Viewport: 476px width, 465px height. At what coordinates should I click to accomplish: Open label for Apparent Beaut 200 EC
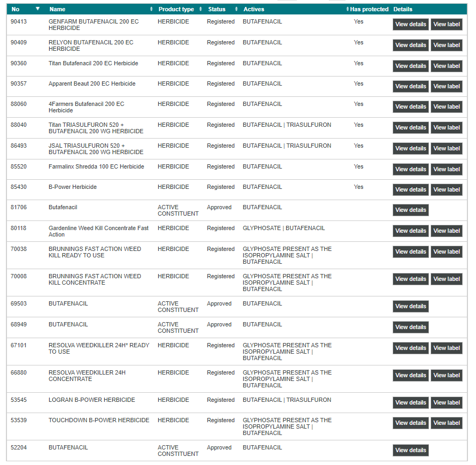447,87
